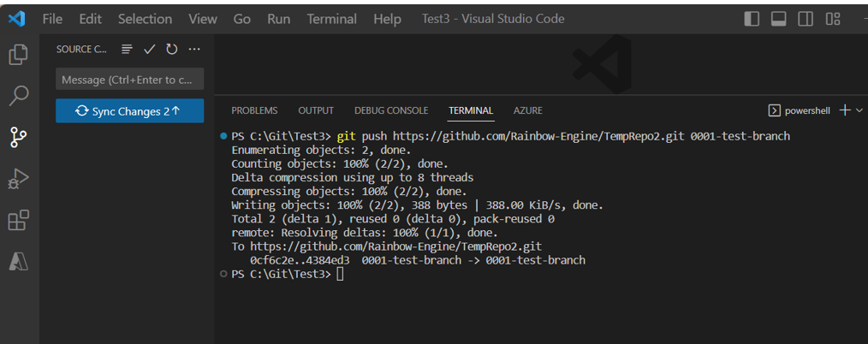The image size is (868, 344).
Task: Click 'Compressing objects: 100% (2/2), done.' line
Action: pyautogui.click(x=349, y=192)
